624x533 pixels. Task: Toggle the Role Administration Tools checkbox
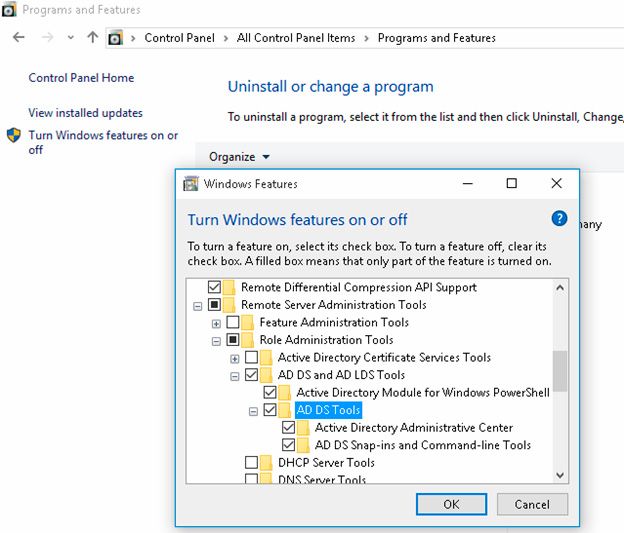coord(233,340)
